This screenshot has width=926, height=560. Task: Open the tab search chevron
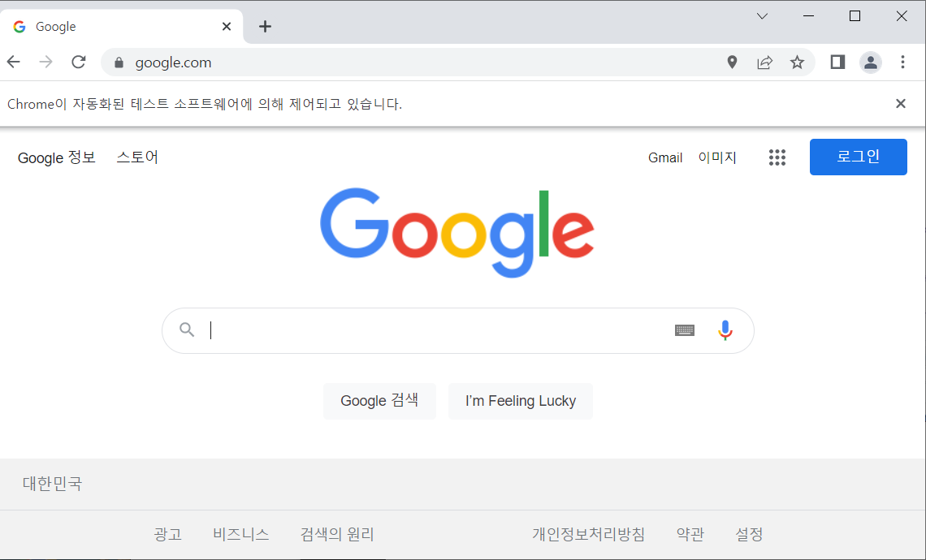763,16
